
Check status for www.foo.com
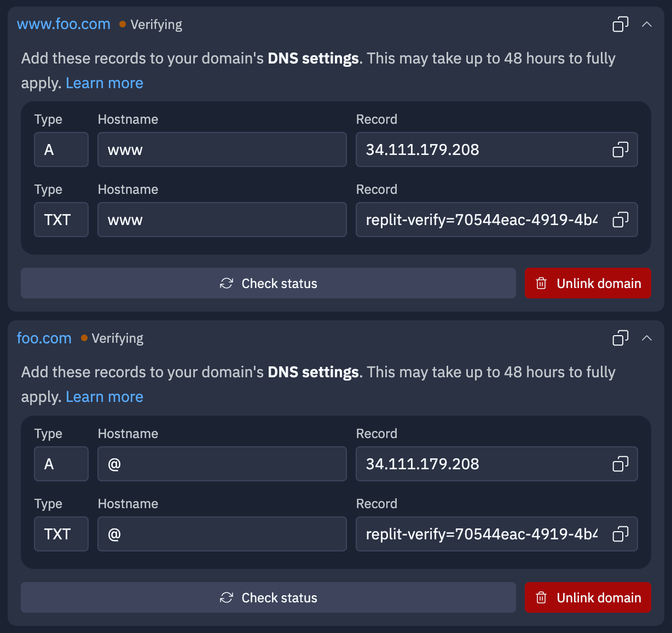click(268, 283)
